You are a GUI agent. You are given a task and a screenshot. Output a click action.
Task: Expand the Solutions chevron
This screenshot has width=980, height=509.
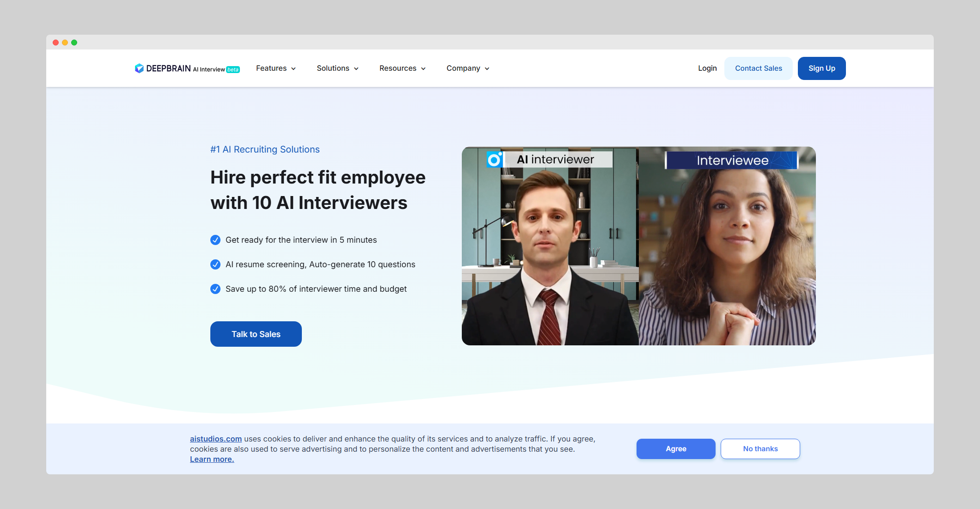point(356,69)
